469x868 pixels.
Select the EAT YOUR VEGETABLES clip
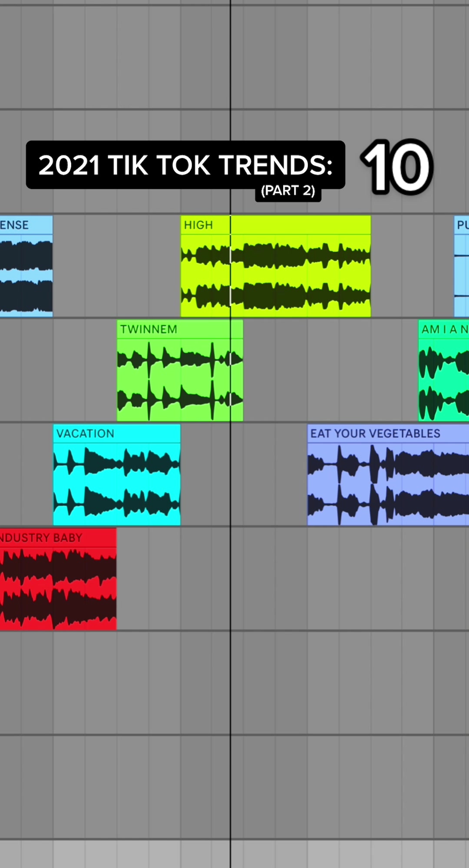coord(388,475)
